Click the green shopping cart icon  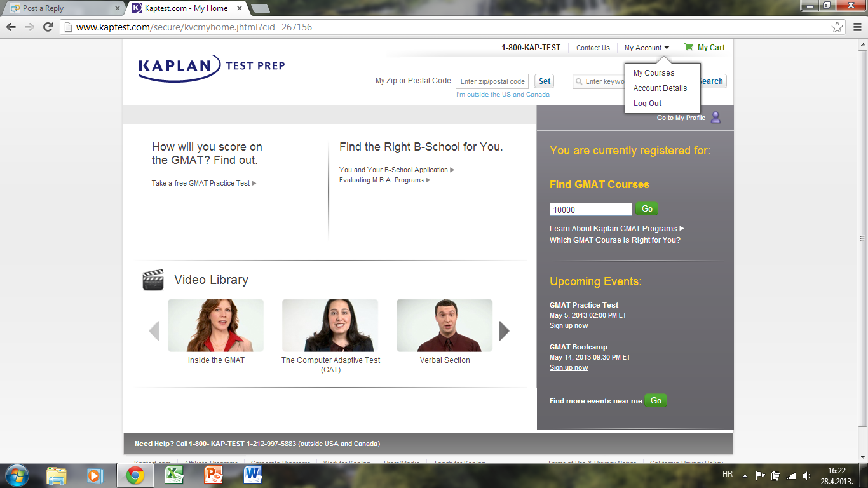click(x=689, y=47)
